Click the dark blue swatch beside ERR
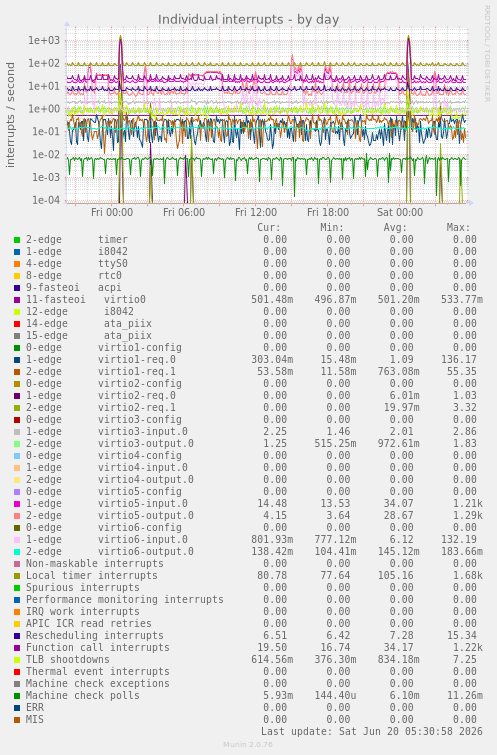The height and width of the screenshot is (755, 497). (x=17, y=708)
